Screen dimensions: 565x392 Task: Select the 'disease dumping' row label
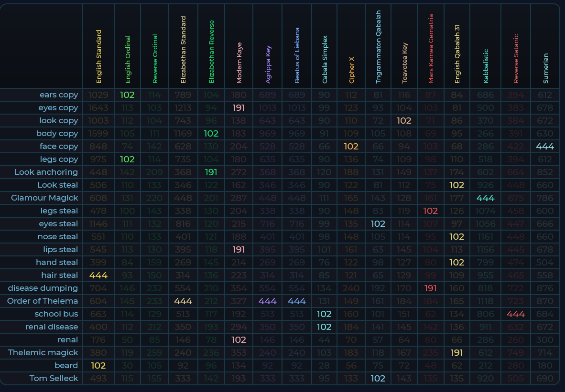click(43, 288)
